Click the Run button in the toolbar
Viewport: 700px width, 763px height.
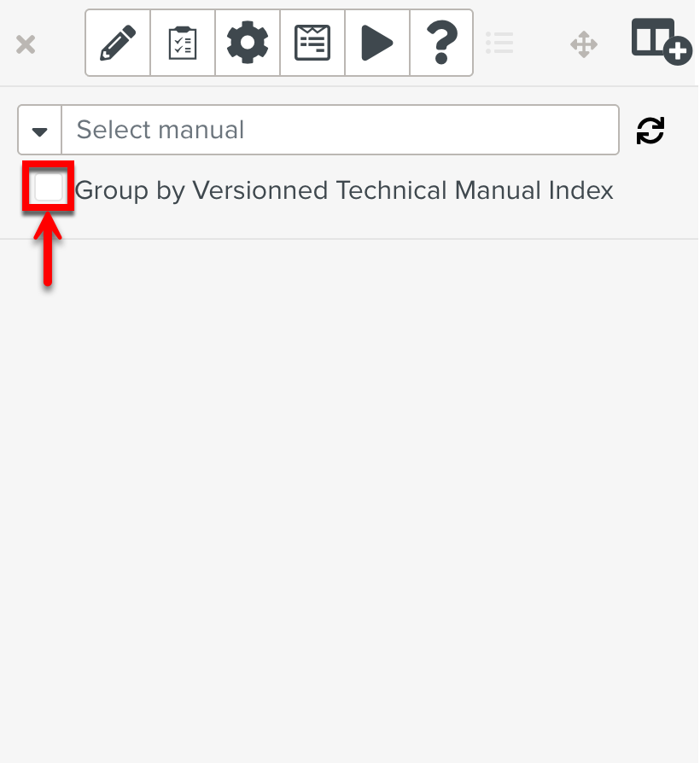[376, 43]
